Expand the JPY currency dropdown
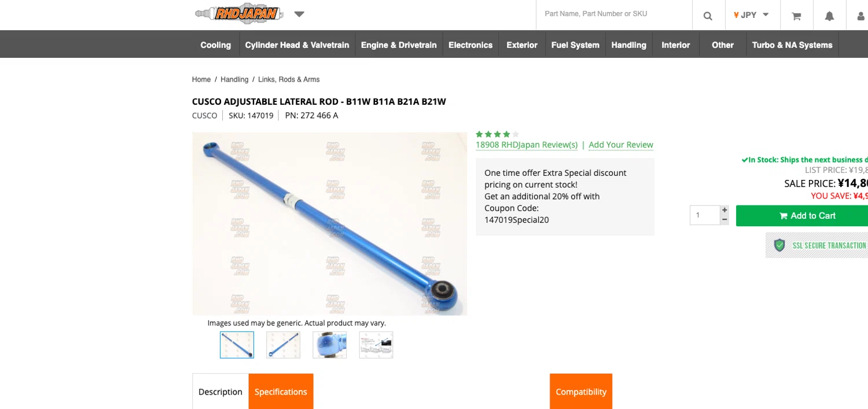 751,15
